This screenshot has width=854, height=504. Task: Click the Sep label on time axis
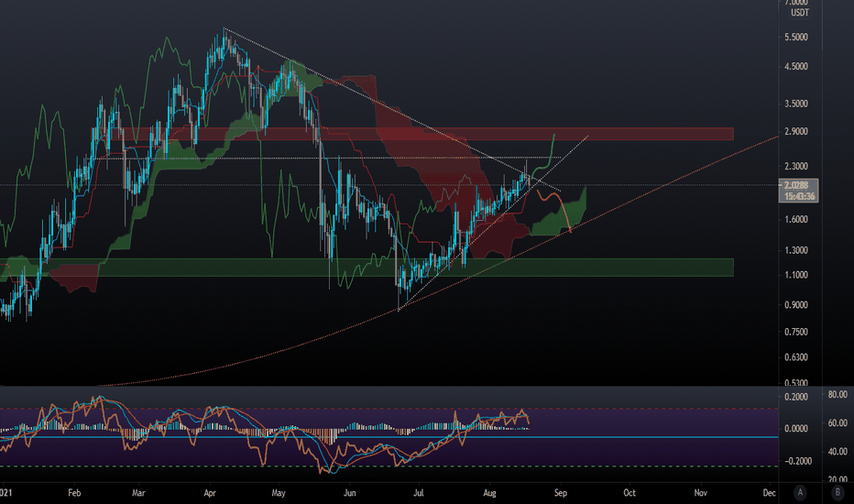561,493
